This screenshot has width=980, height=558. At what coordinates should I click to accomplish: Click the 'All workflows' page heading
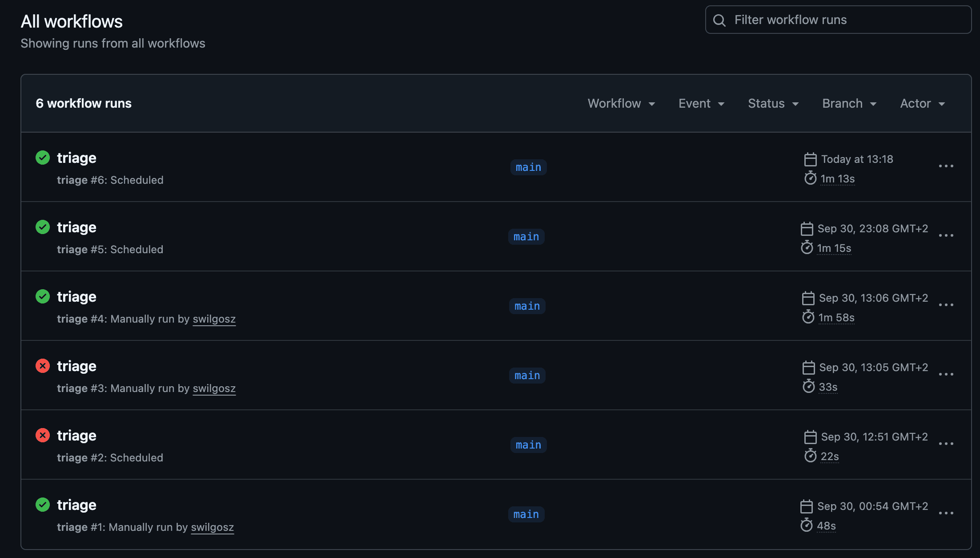pyautogui.click(x=72, y=21)
